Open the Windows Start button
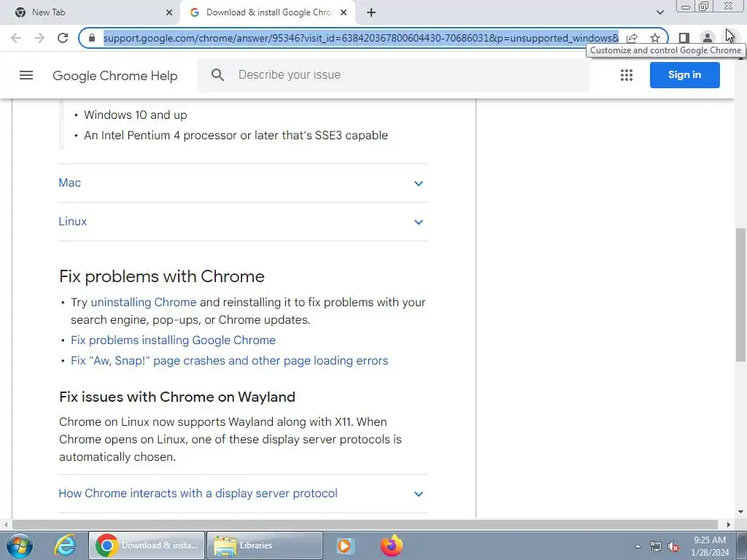This screenshot has height=560, width=747. pos(20,545)
